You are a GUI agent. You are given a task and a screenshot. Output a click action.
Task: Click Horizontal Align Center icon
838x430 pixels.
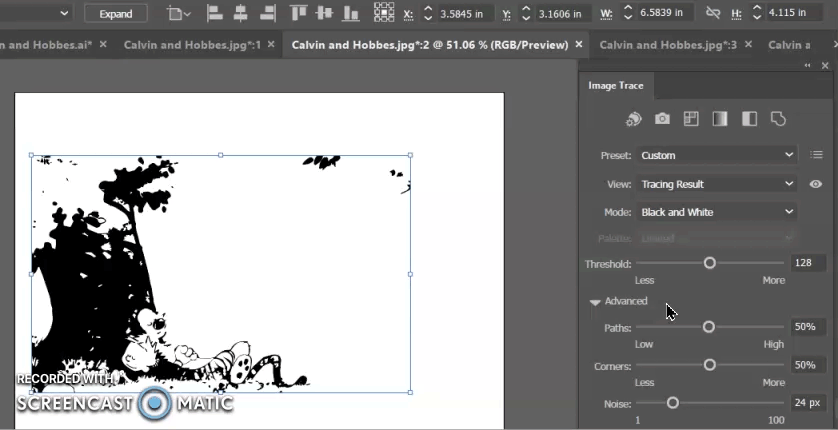(240, 13)
